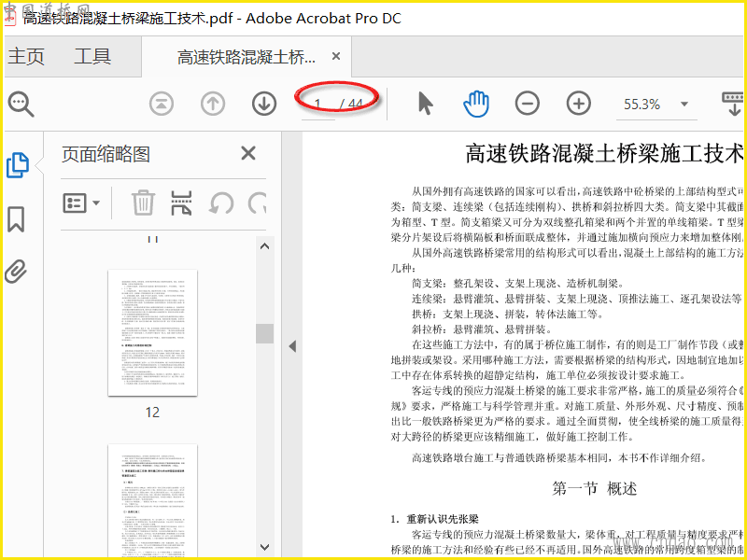Rotate pages counterclockwise
This screenshot has height=560, width=747.
pyautogui.click(x=221, y=203)
